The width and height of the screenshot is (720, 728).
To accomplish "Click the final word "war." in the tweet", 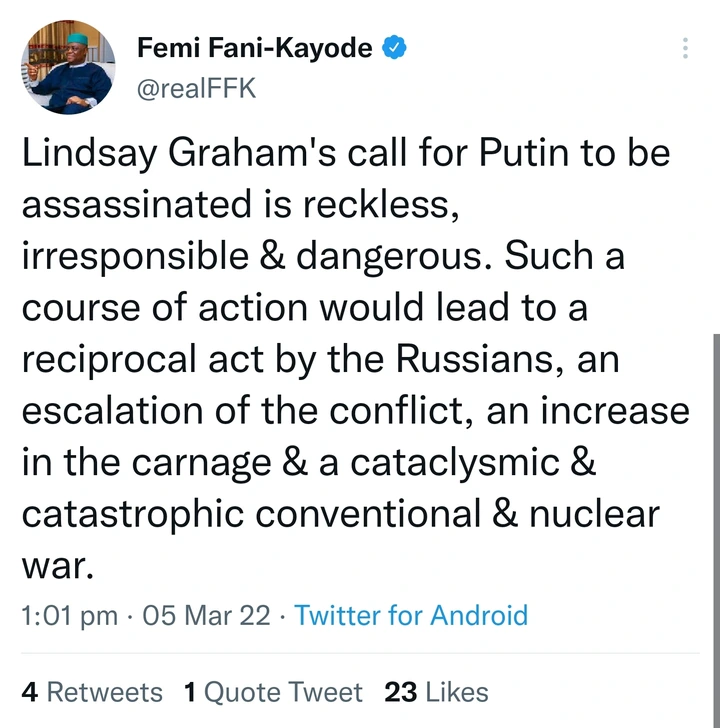I will pyautogui.click(x=57, y=565).
